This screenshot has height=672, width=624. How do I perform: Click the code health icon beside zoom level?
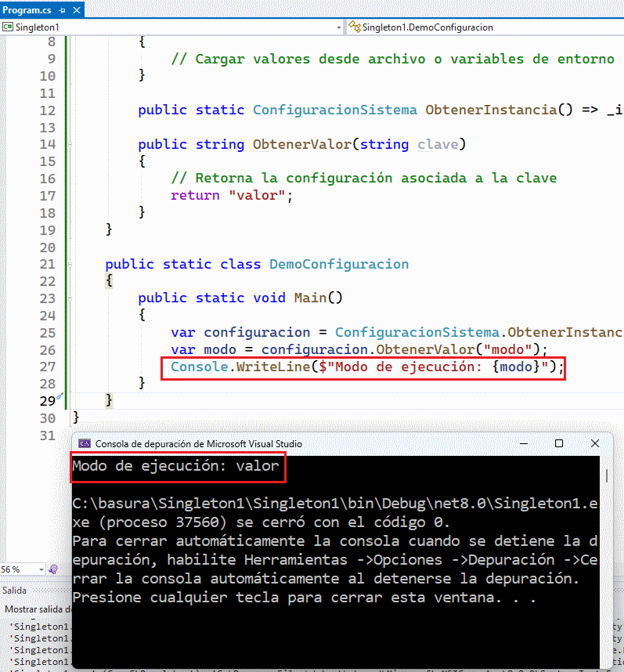click(x=53, y=569)
